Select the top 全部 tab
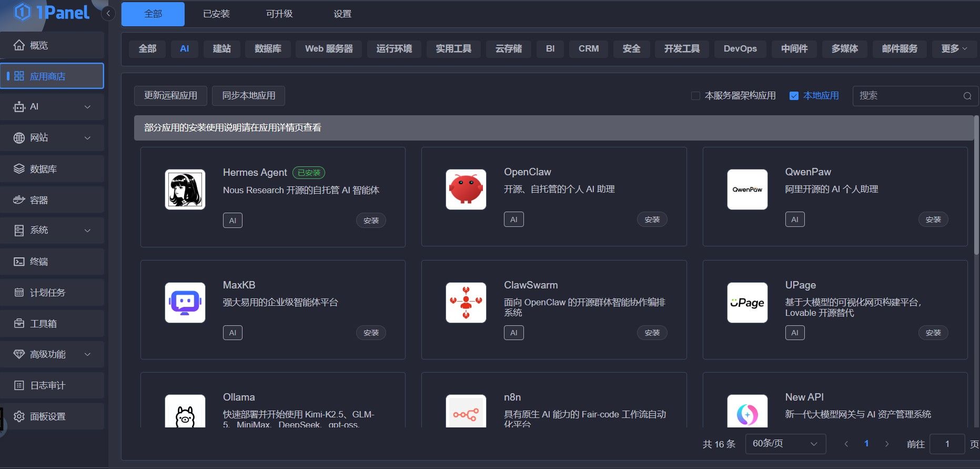Viewport: 980px width, 469px height. [x=153, y=14]
